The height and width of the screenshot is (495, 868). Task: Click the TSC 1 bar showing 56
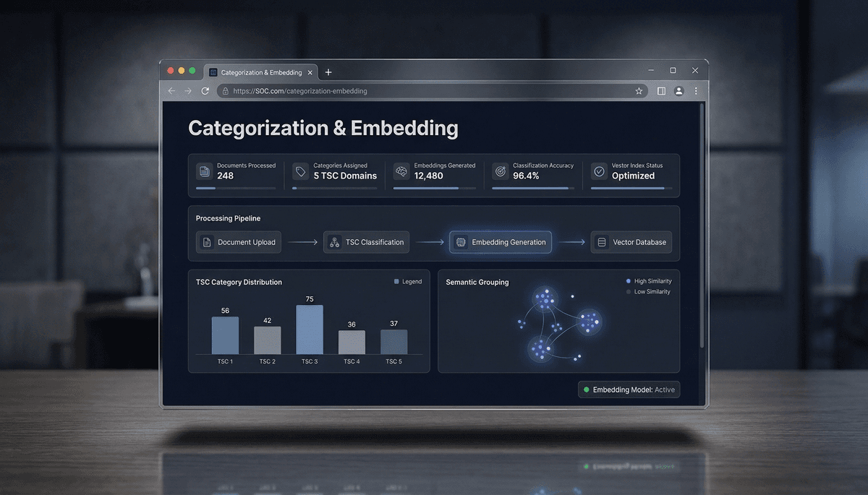pos(225,335)
